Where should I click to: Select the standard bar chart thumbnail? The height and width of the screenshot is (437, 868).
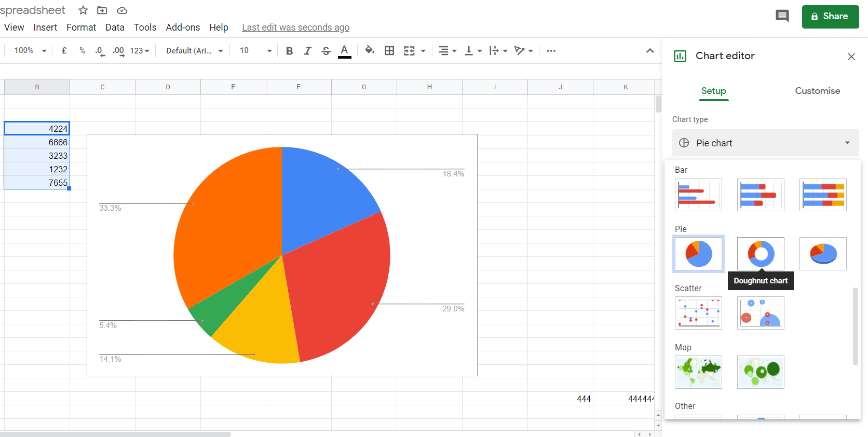698,195
